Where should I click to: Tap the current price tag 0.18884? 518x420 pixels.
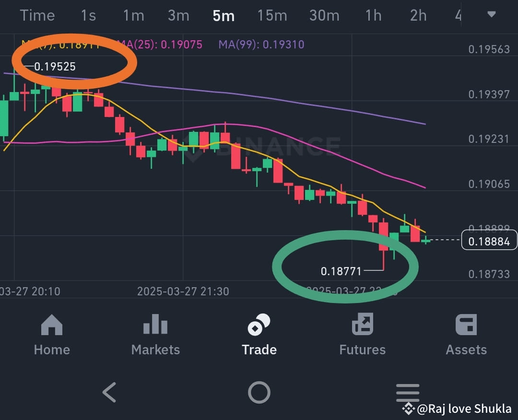[x=489, y=241]
